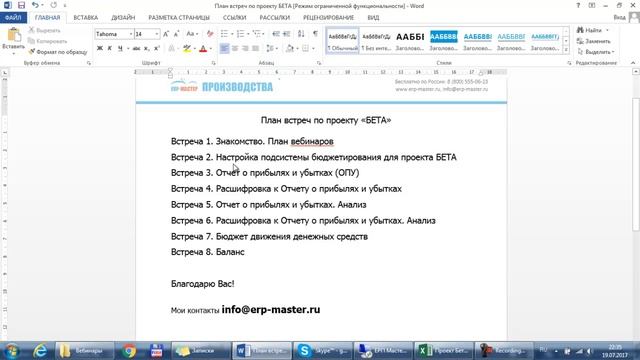Open the font size 14 dropdown
The width and height of the screenshot is (640, 360).
pos(157,34)
